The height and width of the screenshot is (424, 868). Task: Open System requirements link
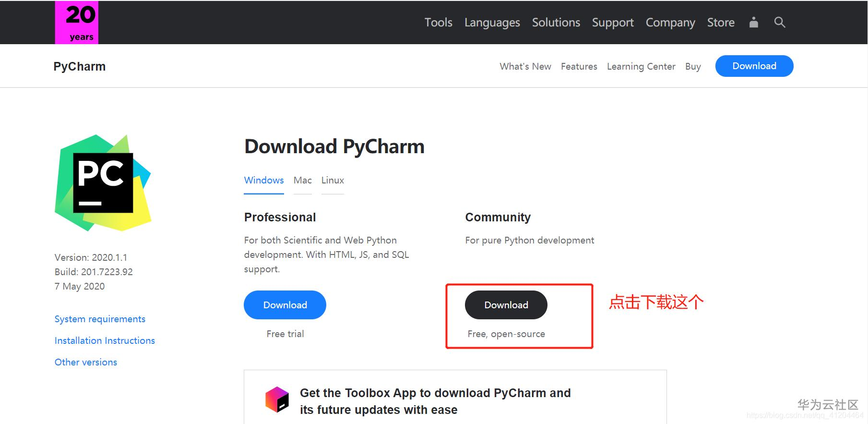tap(100, 319)
